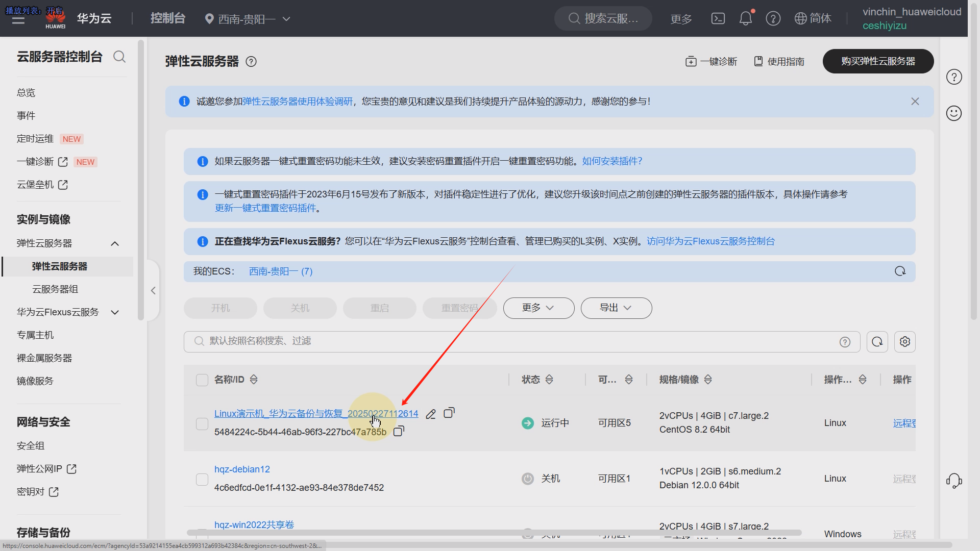Expand the 更多 dropdown button
Viewport: 980px width, 551px height.
[x=538, y=308]
